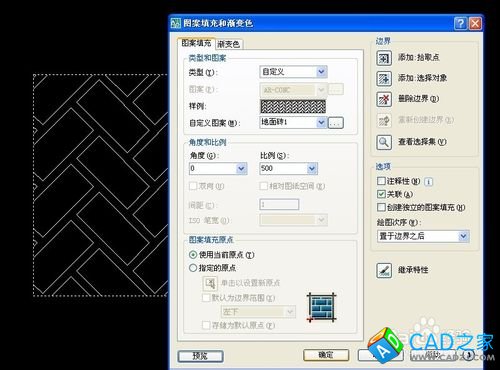The height and width of the screenshot is (370, 500).
Task: Click the Remove Boundaries (删除边界) icon
Action: tap(384, 99)
